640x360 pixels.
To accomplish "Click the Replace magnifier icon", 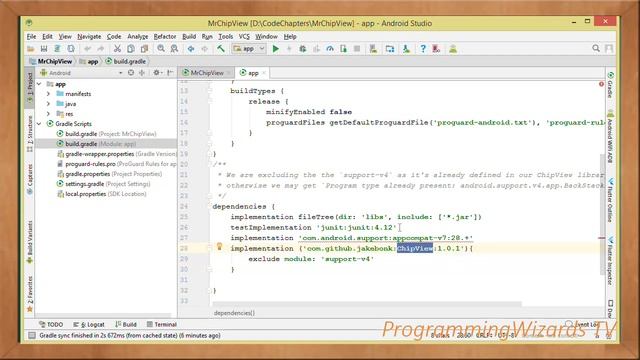I will [x=174, y=49].
